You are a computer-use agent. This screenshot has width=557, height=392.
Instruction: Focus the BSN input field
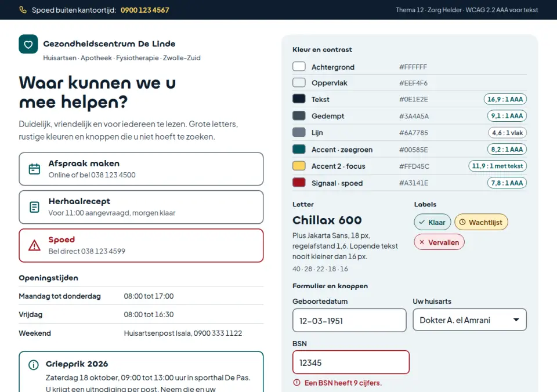click(x=351, y=362)
